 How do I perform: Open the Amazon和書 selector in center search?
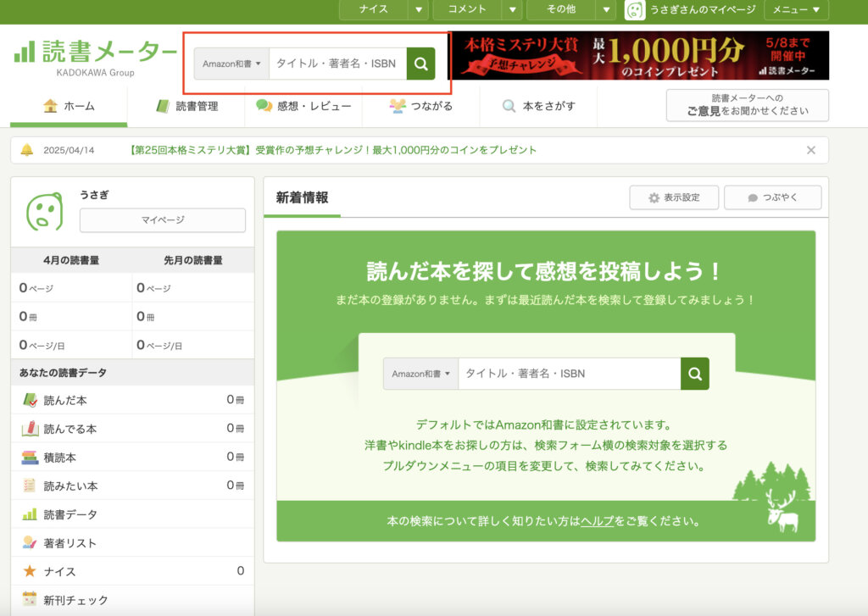pos(420,374)
